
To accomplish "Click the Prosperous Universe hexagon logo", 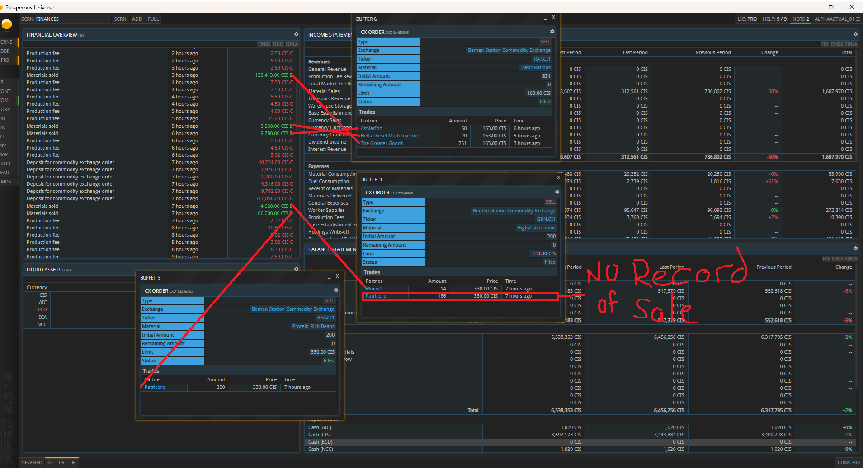I will point(7,24).
